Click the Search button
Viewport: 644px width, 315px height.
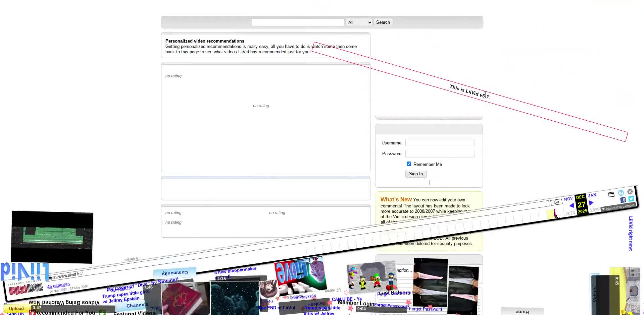(383, 22)
